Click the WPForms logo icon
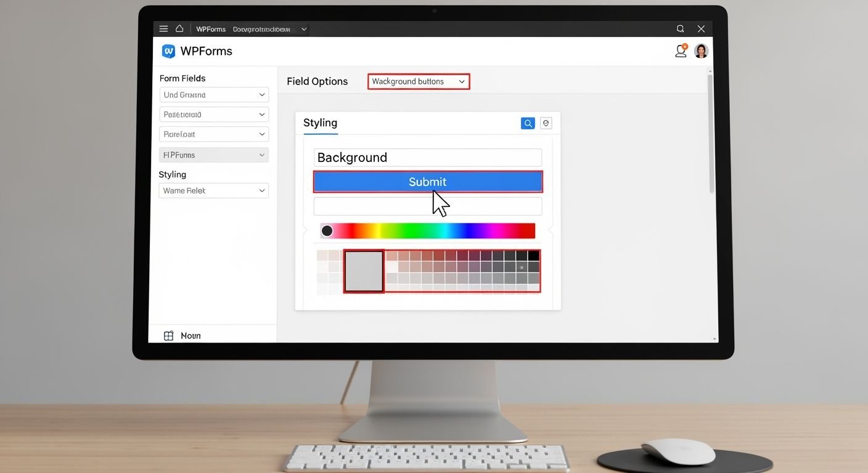Viewport: 868px width, 473px height. click(x=168, y=51)
